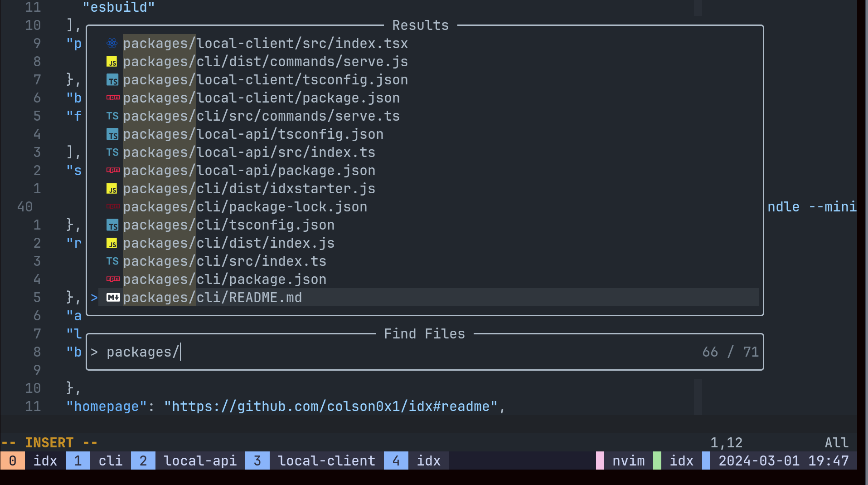Open packages/local-client/src/index.tsx result
The image size is (868, 485).
pos(265,44)
